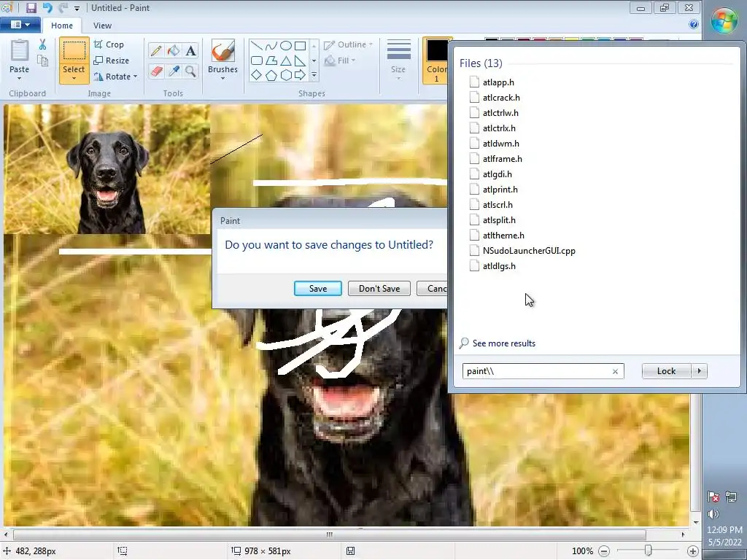Open the shape Fill dropdown
Screen dimensions: 747x560
(x=340, y=61)
